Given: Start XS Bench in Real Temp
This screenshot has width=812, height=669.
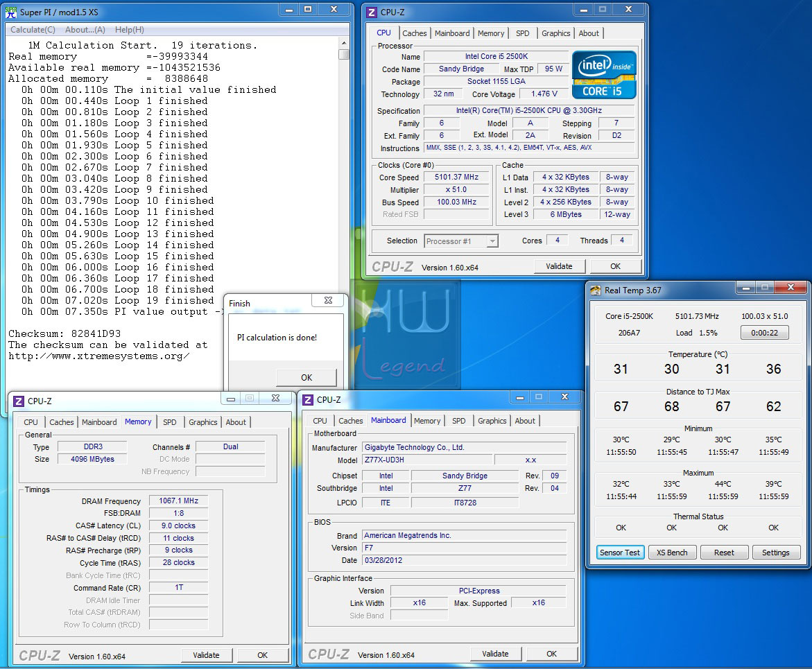Looking at the screenshot, I should point(672,553).
